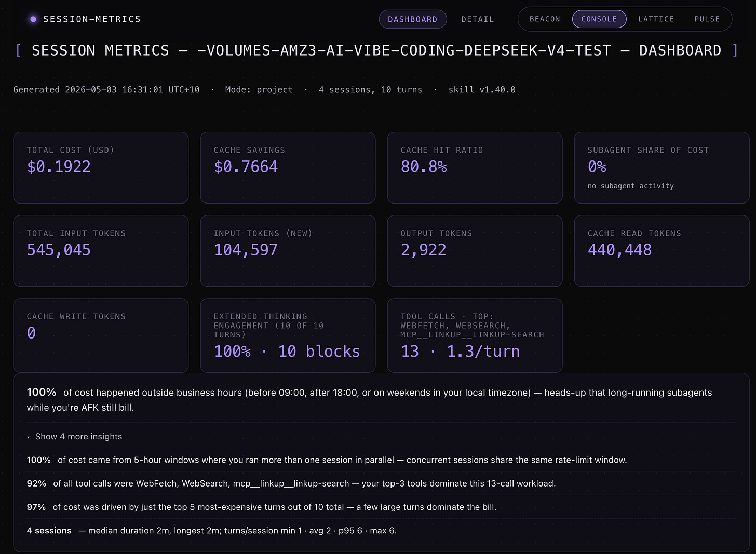This screenshot has width=756, height=554.
Task: Click the Extended Thinking Engagement card label
Action: (x=268, y=326)
